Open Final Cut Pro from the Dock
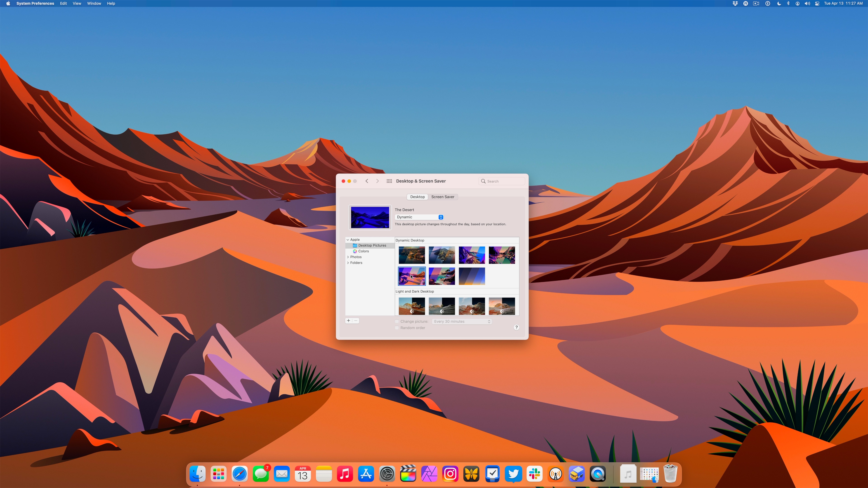 pos(408,474)
